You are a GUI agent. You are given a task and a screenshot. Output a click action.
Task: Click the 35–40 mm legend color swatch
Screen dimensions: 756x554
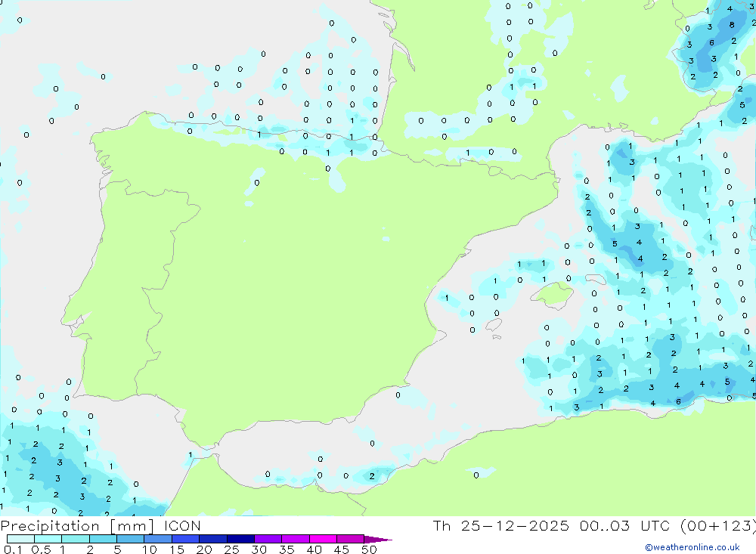(296, 539)
